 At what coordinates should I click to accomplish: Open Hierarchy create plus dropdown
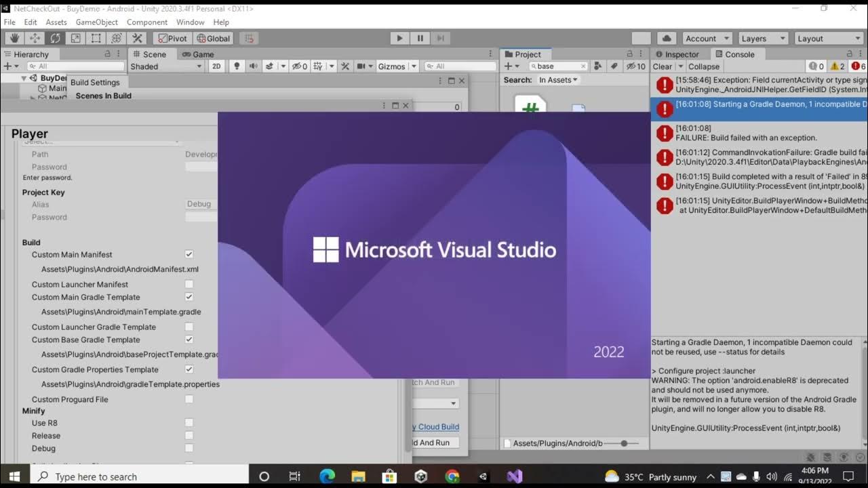pos(11,66)
